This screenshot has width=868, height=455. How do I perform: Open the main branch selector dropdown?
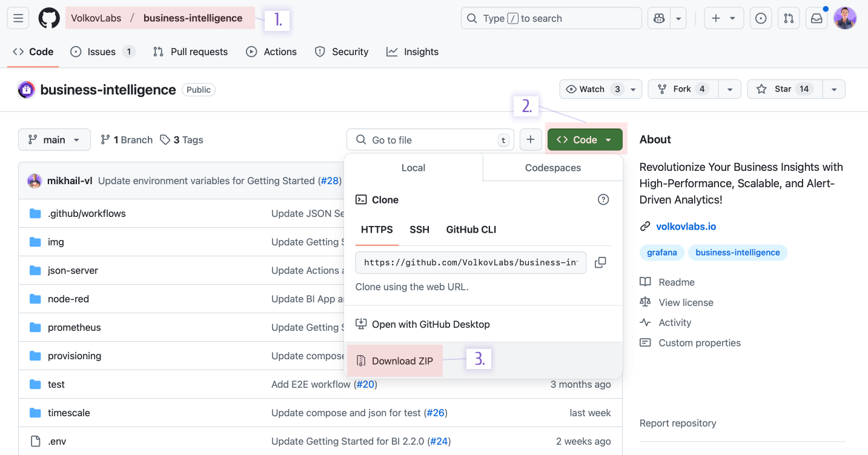coord(55,140)
